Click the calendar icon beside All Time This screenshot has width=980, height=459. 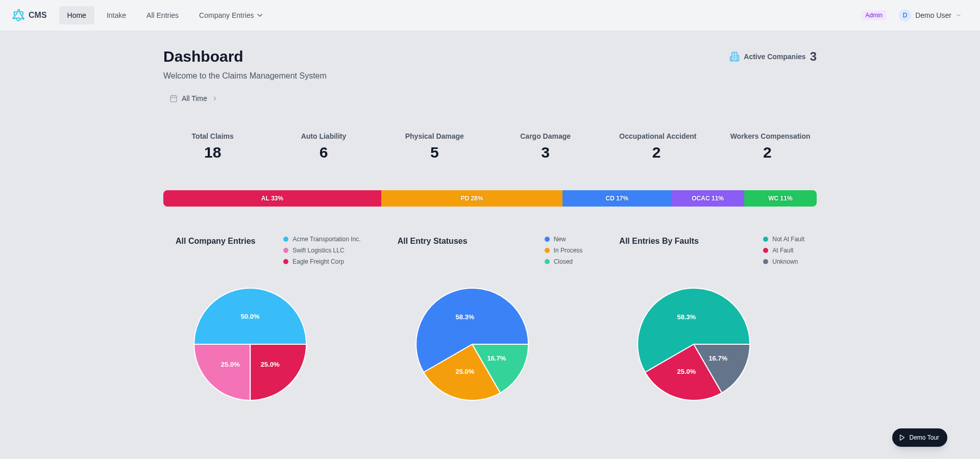(174, 98)
